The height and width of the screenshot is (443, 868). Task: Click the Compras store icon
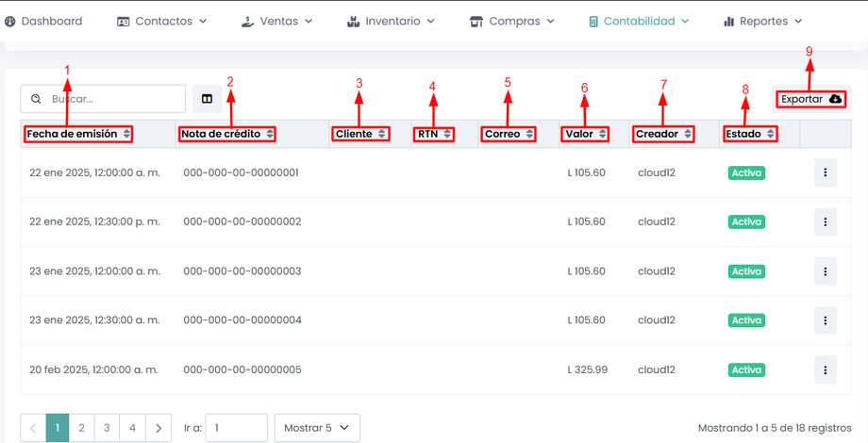(x=476, y=22)
